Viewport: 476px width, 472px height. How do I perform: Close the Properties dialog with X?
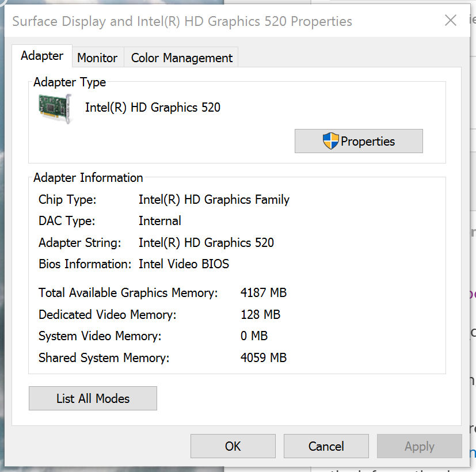pos(451,21)
